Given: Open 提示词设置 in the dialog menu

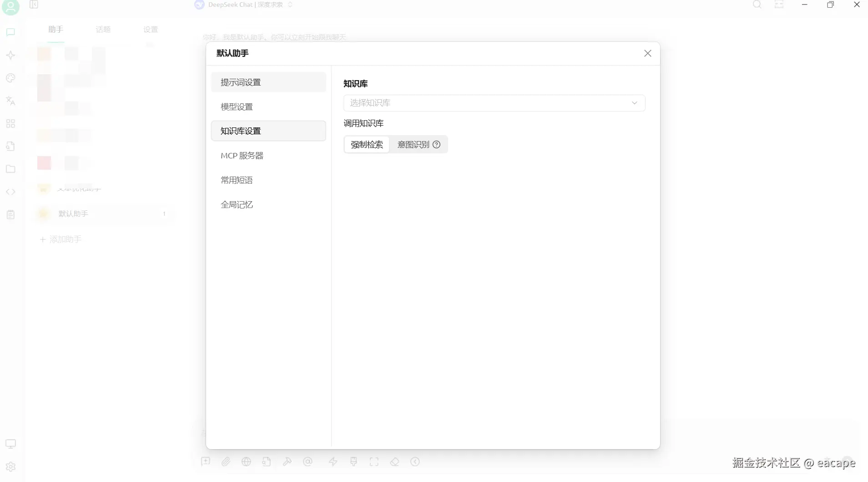Looking at the screenshot, I should tap(268, 82).
